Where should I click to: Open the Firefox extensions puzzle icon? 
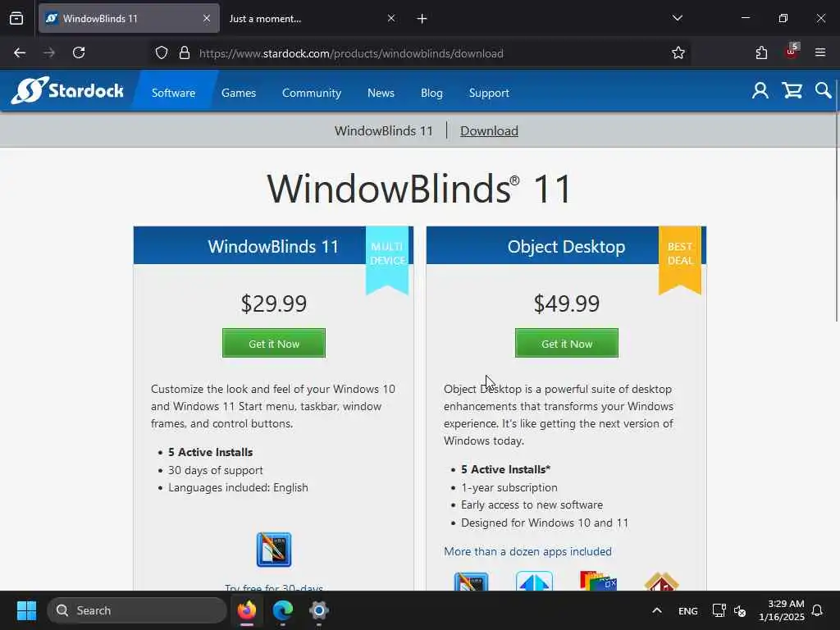pyautogui.click(x=761, y=52)
